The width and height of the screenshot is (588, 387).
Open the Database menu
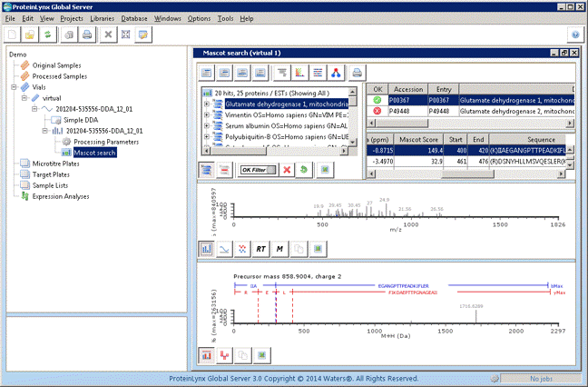[134, 18]
